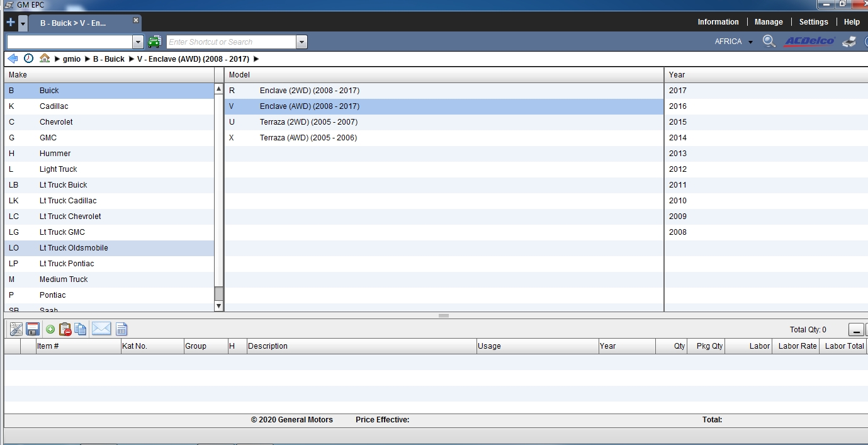Screen dimensions: 868x445
Task: Select Hummer make
Action: [110, 154]
